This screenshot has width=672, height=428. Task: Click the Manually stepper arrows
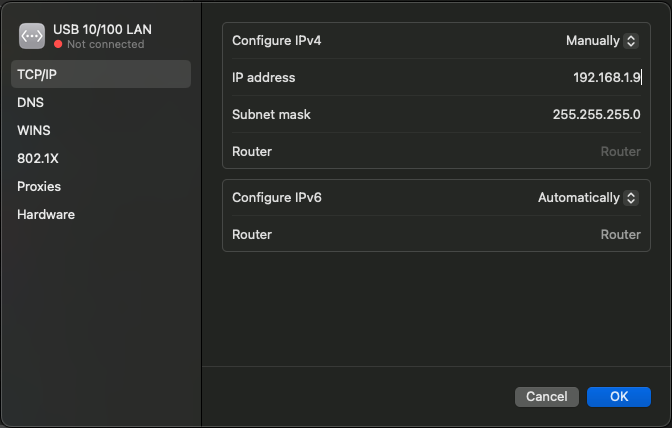[x=630, y=41]
